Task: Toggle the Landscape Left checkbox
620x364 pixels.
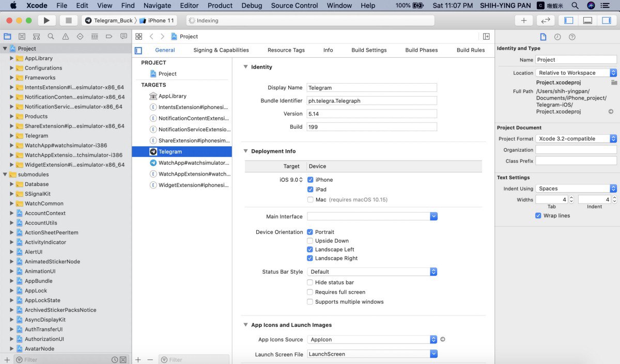Action: (310, 249)
